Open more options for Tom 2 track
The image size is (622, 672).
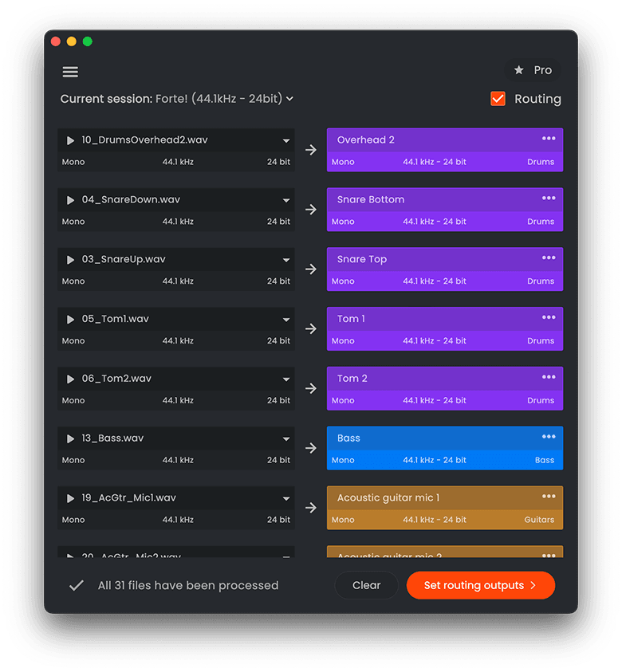click(549, 377)
